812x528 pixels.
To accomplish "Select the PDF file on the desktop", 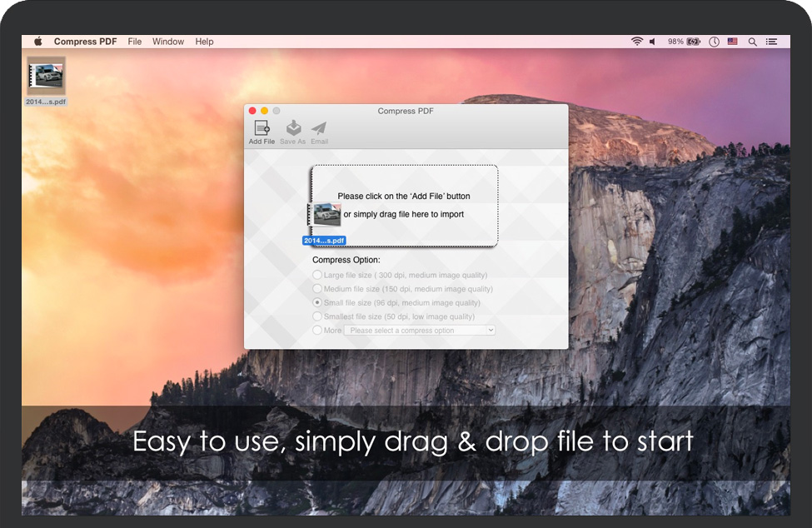I will click(x=47, y=77).
